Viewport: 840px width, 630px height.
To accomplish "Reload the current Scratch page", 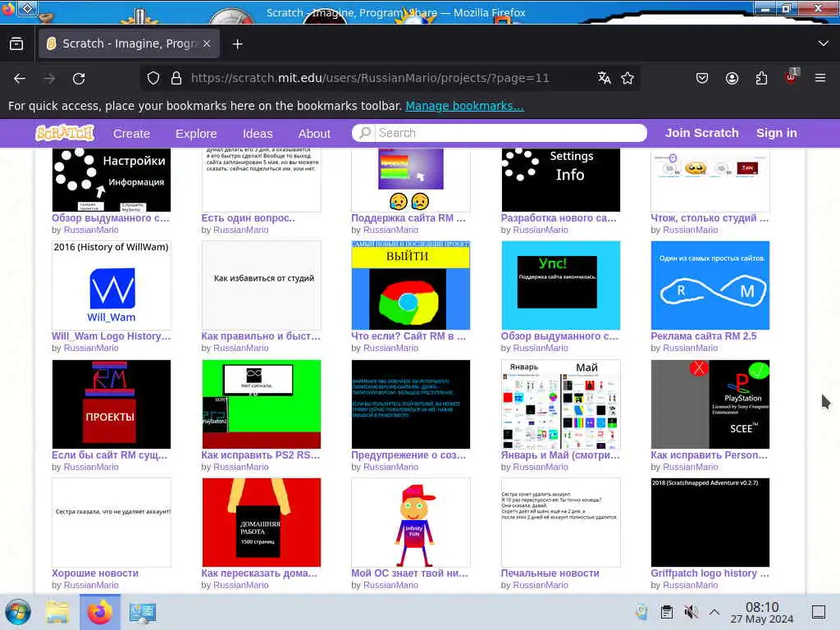I will tap(79, 78).
